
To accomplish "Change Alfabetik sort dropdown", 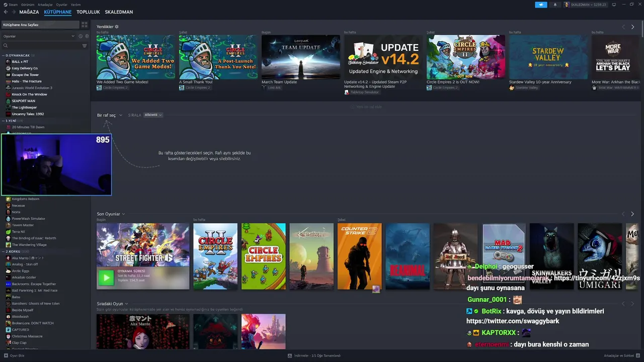I will click(x=153, y=115).
